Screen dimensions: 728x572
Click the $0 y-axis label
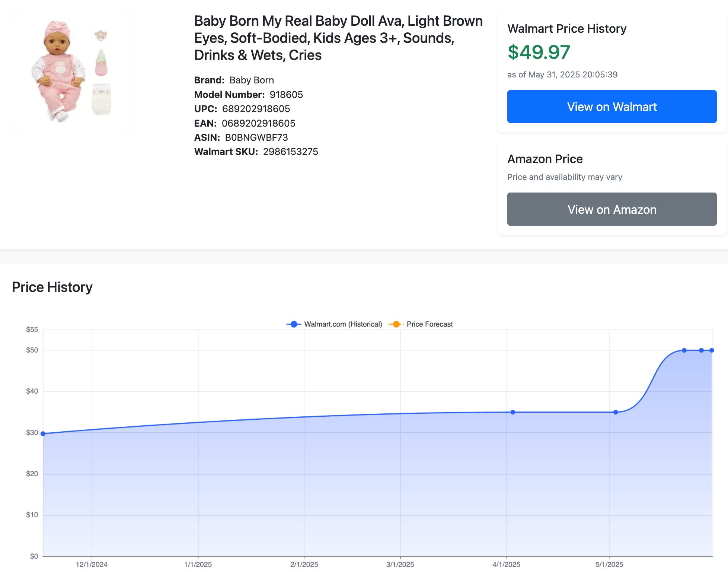point(34,556)
